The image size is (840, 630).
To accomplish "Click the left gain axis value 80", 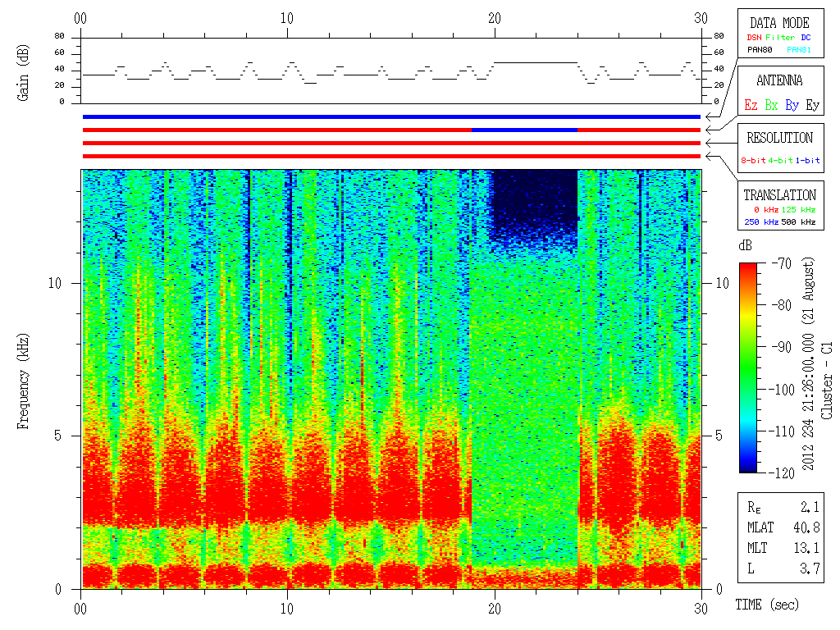I will pos(59,36).
